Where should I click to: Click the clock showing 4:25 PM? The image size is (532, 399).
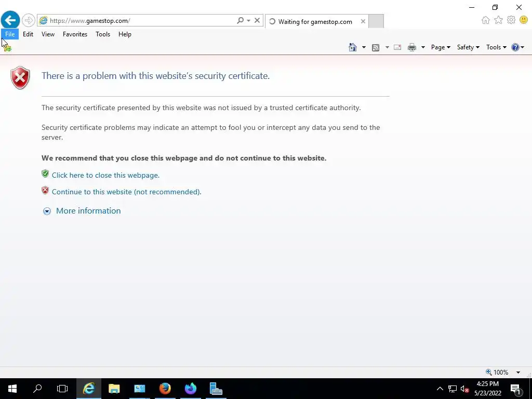(487, 389)
